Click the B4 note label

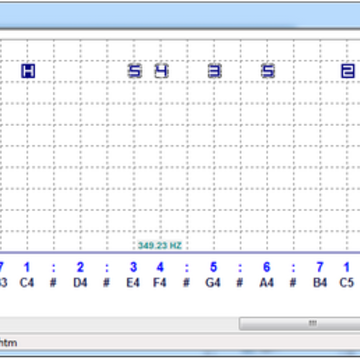[x=320, y=283]
